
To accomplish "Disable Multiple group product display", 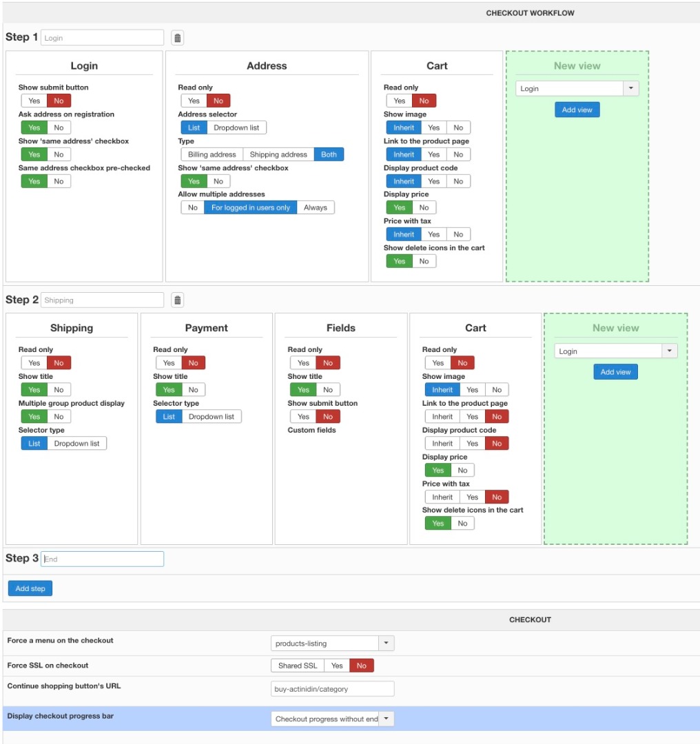I will coord(59,417).
